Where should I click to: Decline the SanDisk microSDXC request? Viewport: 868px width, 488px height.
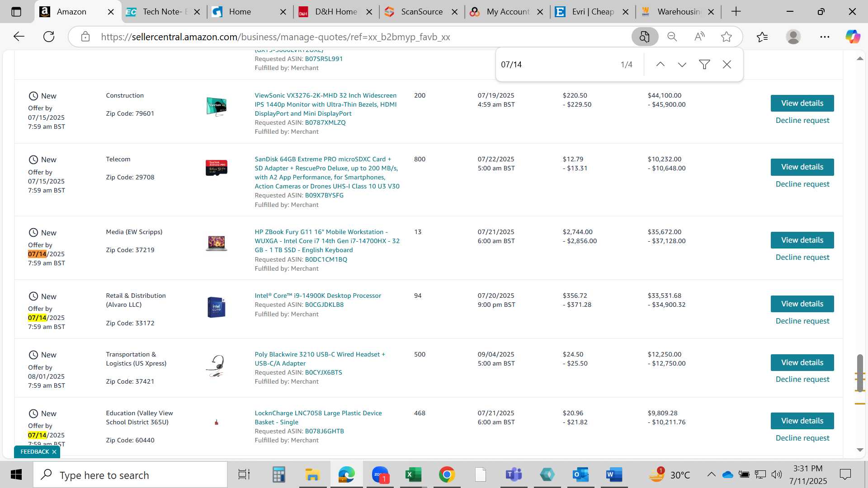click(802, 184)
